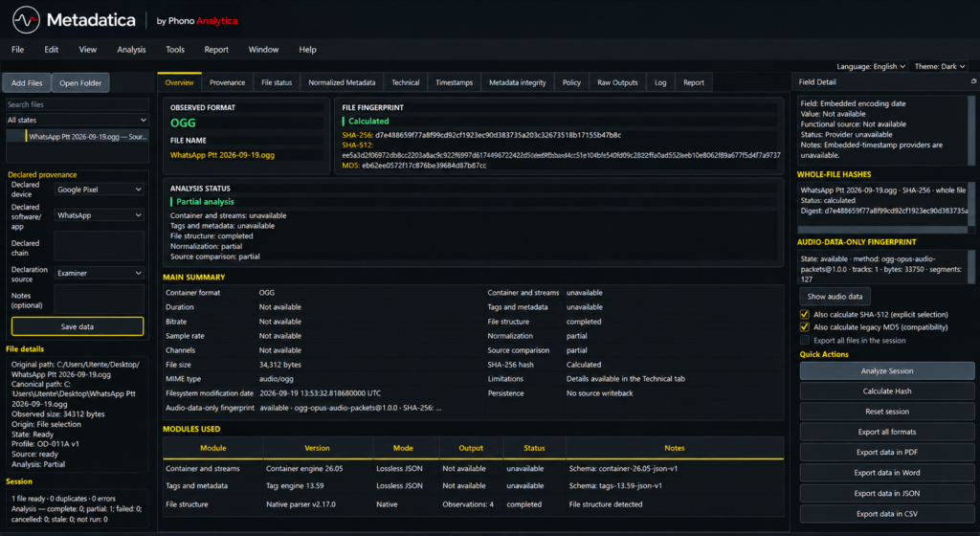Open the Window menu
Viewport: 980px width, 536px height.
point(263,50)
